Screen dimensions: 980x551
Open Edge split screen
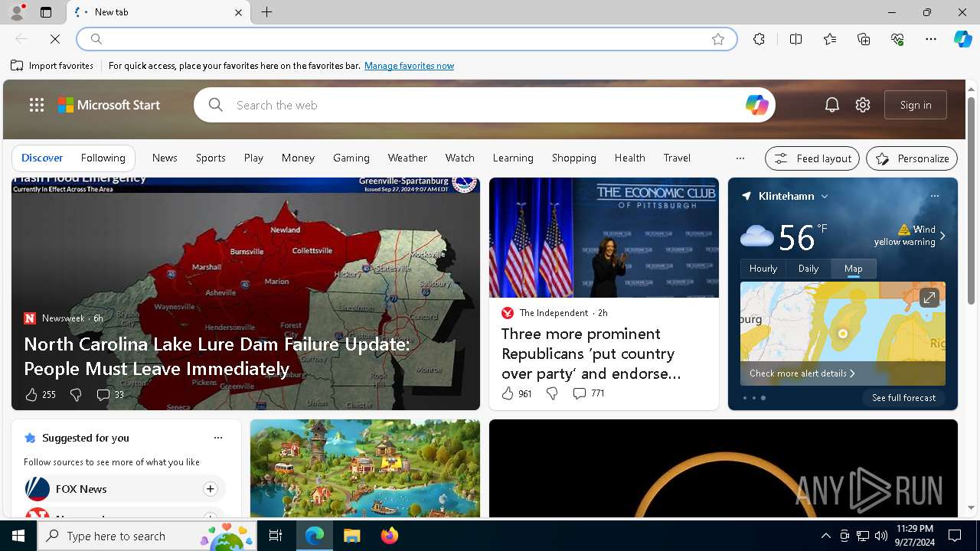(x=795, y=39)
